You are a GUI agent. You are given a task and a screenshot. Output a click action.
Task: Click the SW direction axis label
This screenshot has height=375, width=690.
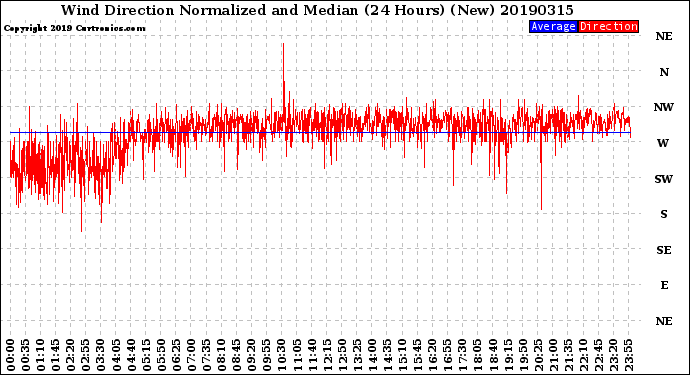[664, 179]
